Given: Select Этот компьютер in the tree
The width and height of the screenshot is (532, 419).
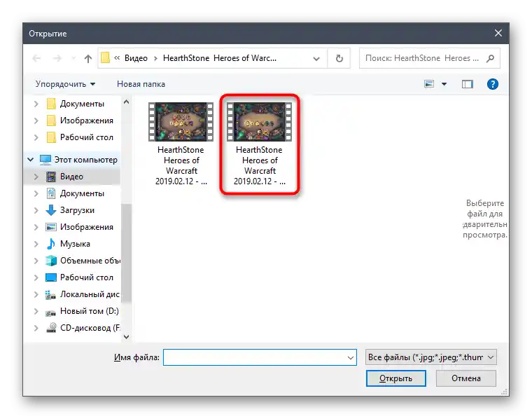Looking at the screenshot, I should (86, 160).
